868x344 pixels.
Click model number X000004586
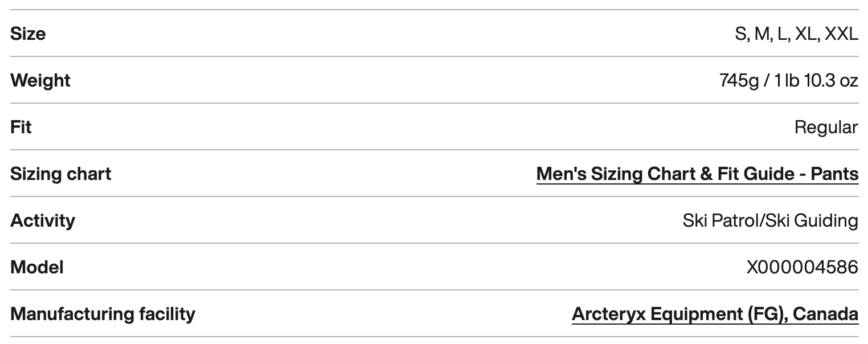[x=802, y=267]
